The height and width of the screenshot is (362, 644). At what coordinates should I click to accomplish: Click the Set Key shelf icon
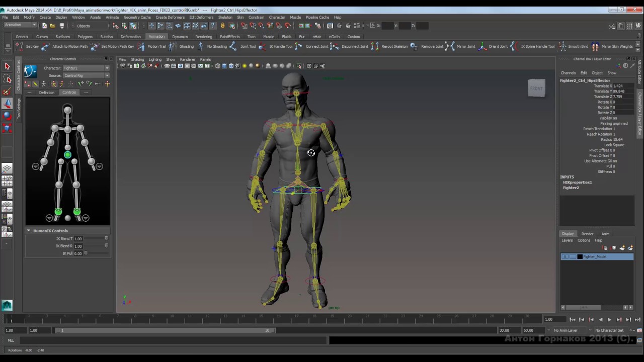pos(19,46)
